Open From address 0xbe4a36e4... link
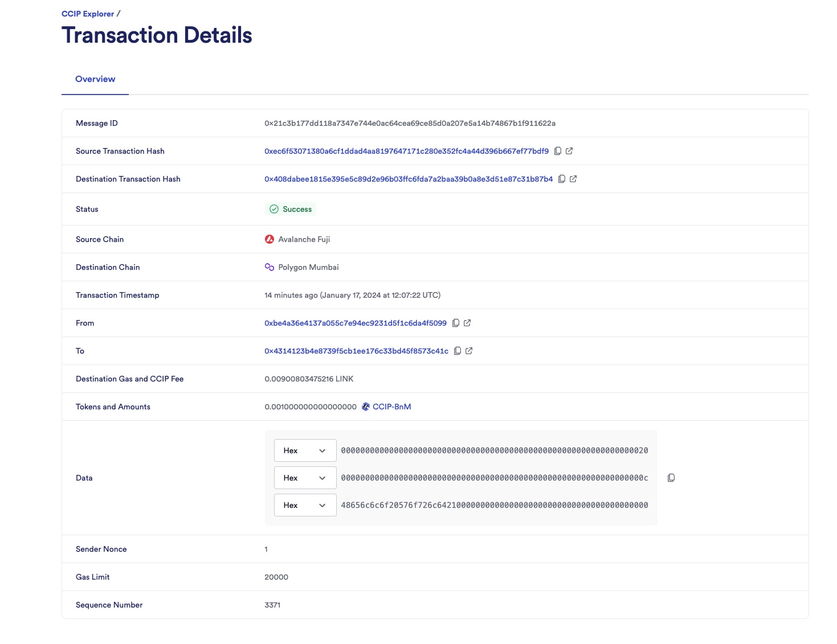 pos(356,323)
